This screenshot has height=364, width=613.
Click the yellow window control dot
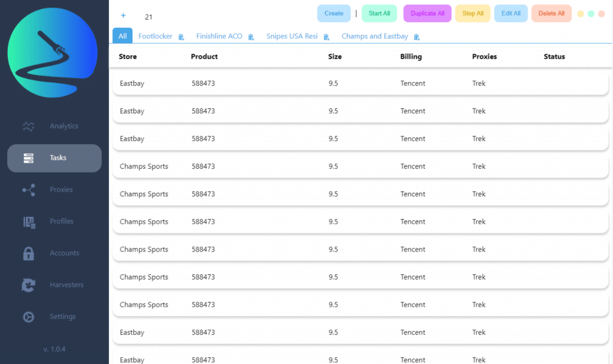(x=581, y=14)
